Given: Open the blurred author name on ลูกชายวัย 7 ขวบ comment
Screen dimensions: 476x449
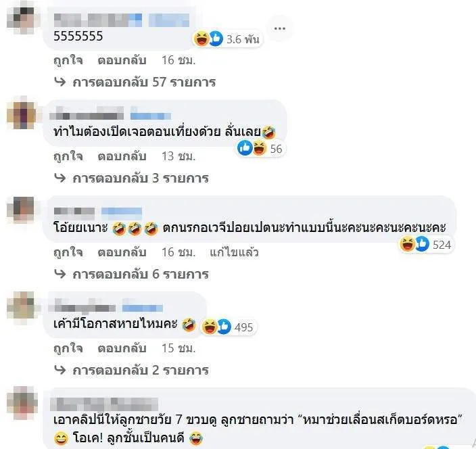Looking at the screenshot, I should (104, 404).
